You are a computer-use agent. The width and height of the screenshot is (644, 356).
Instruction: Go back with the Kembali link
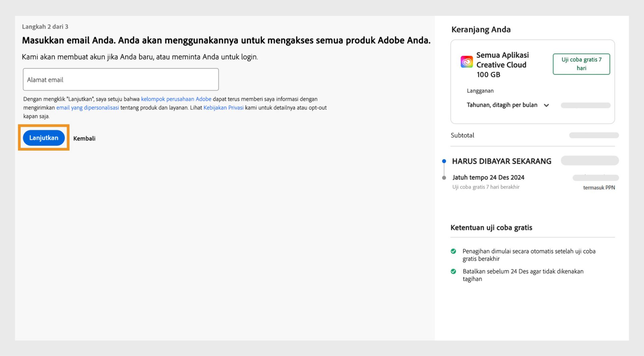pyautogui.click(x=84, y=138)
